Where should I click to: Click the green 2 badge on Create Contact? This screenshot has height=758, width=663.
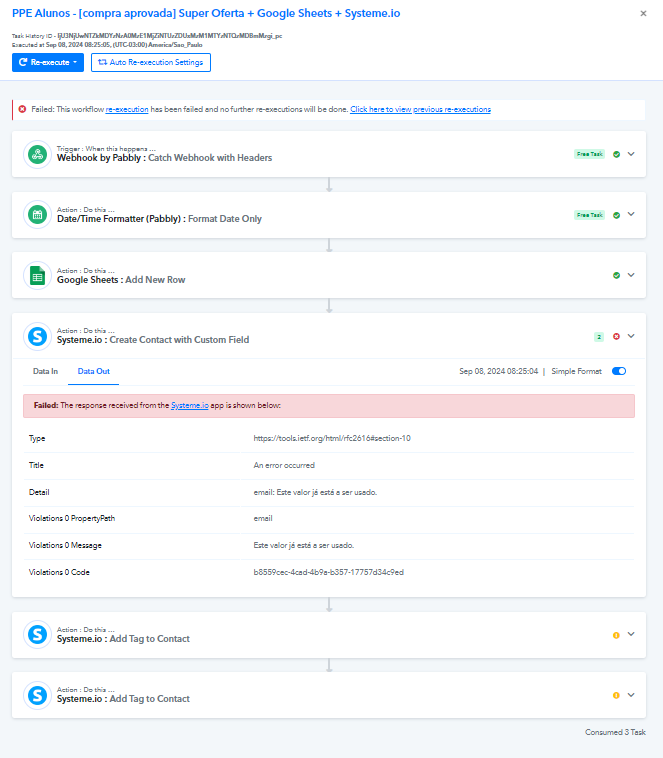point(599,337)
